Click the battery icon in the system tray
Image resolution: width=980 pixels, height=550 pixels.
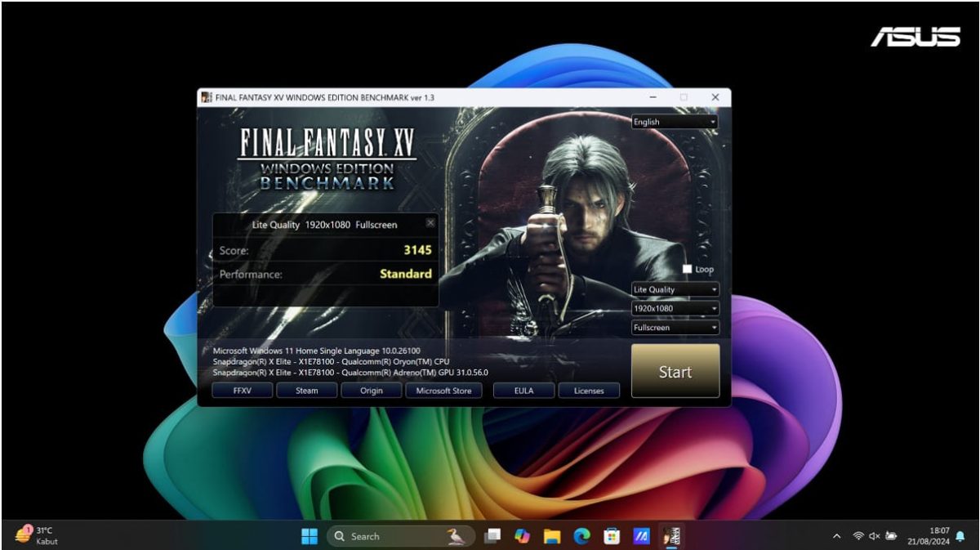point(891,536)
